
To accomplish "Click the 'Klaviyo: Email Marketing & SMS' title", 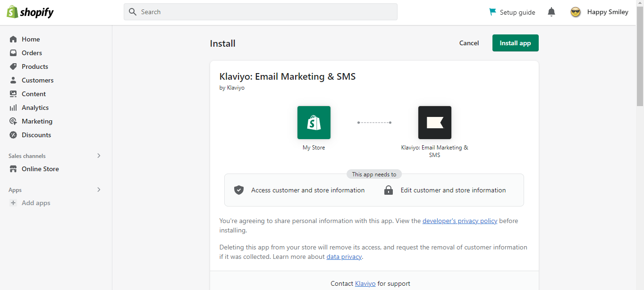I will click(x=288, y=76).
